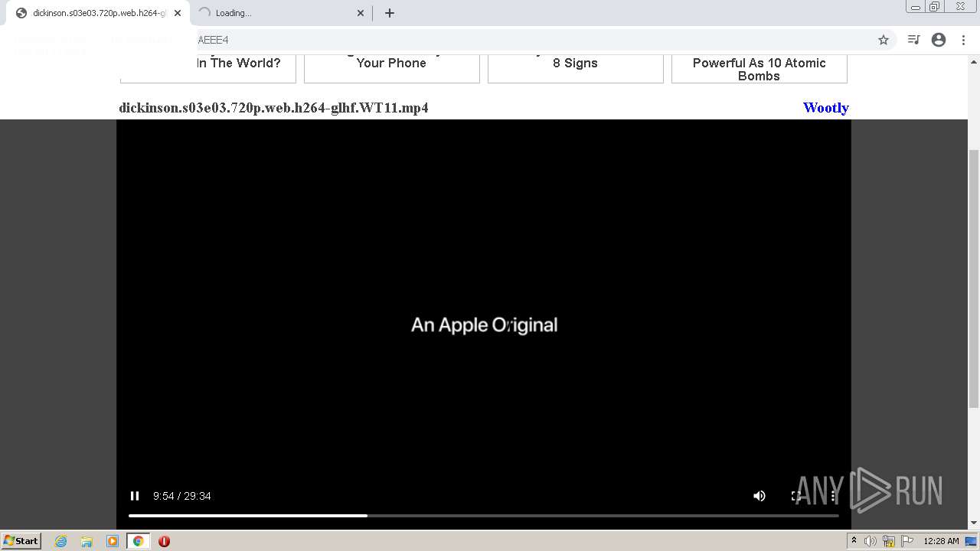
Task: Click the 12:28 AM system clock
Action: click(x=941, y=541)
